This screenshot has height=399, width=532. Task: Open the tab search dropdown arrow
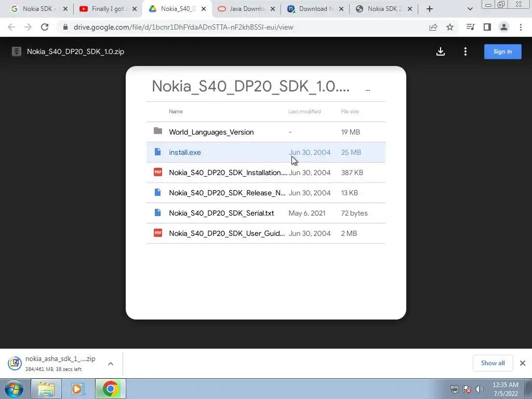click(x=470, y=9)
